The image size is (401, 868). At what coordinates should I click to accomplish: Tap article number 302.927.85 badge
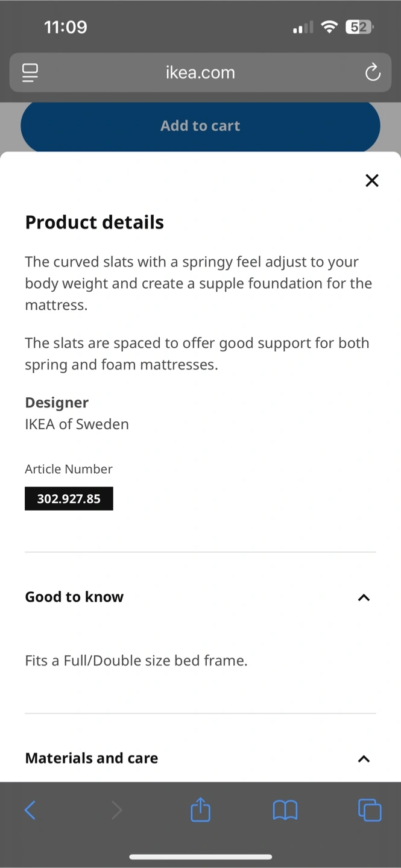pyautogui.click(x=69, y=498)
